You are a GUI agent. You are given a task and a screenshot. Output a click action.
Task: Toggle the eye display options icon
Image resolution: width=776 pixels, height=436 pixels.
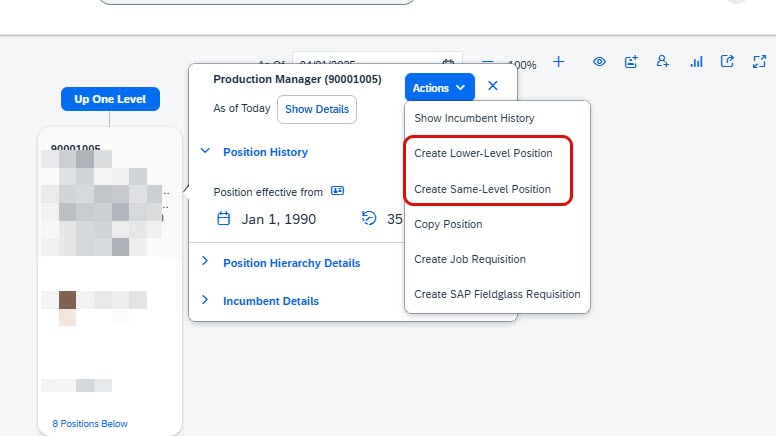point(599,62)
